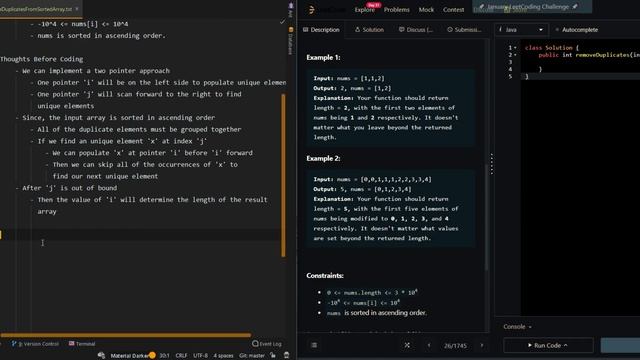
Task: Click the Run Code button
Action: click(x=548, y=345)
